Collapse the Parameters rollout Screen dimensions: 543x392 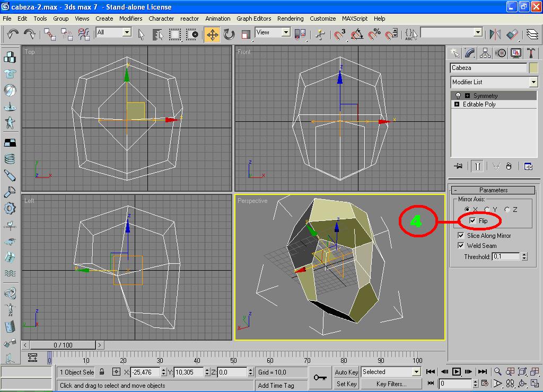494,190
